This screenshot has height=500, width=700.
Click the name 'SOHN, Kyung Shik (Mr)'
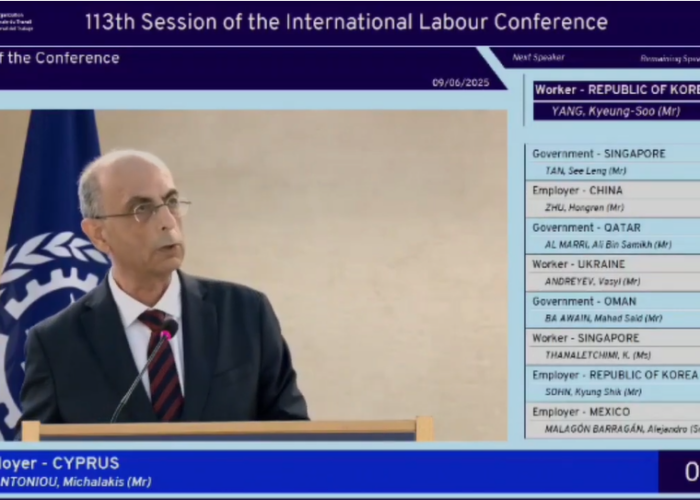tap(593, 392)
